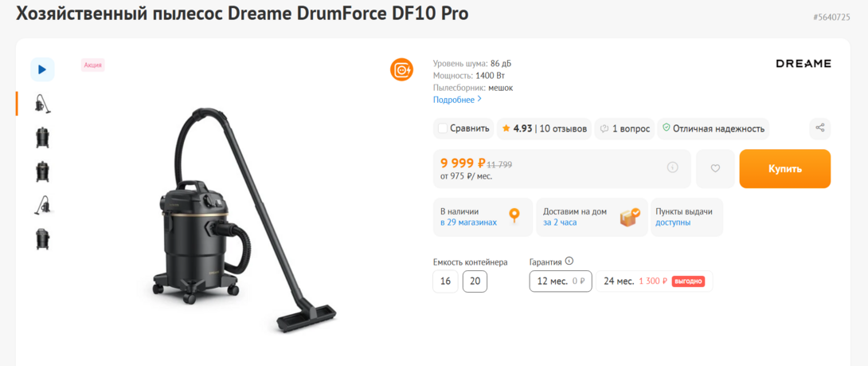The image size is (868, 366).
Task: Tick the Сравнить checkbox
Action: [443, 128]
